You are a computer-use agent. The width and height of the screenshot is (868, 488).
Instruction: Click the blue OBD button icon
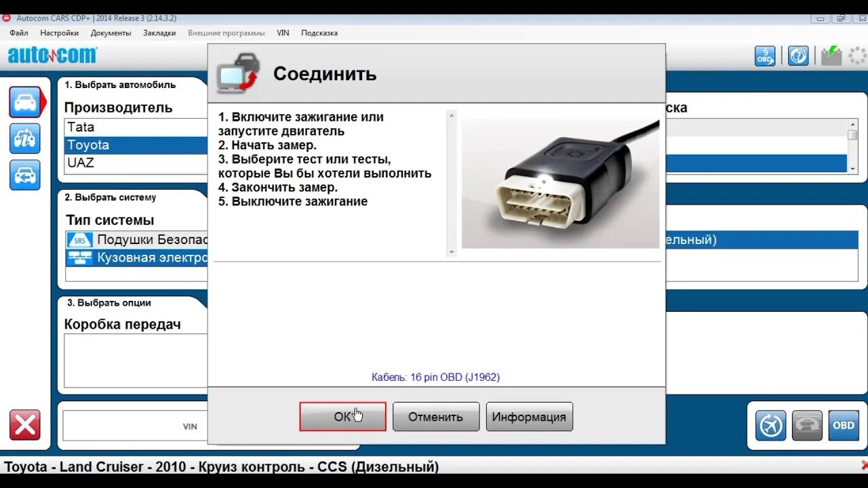pyautogui.click(x=844, y=426)
